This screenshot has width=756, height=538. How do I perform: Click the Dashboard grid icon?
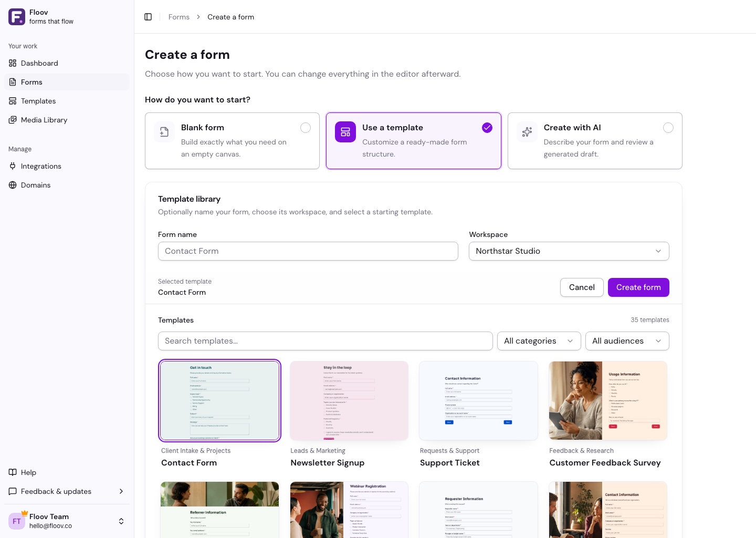pos(13,63)
